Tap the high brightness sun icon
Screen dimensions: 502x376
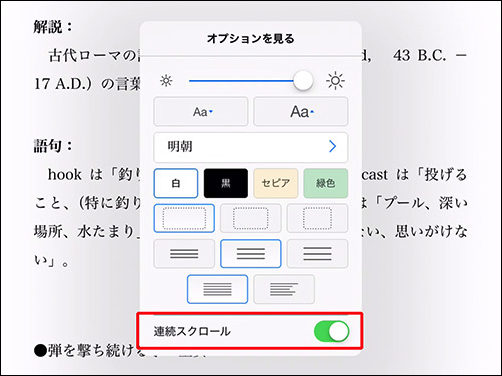pos(335,81)
